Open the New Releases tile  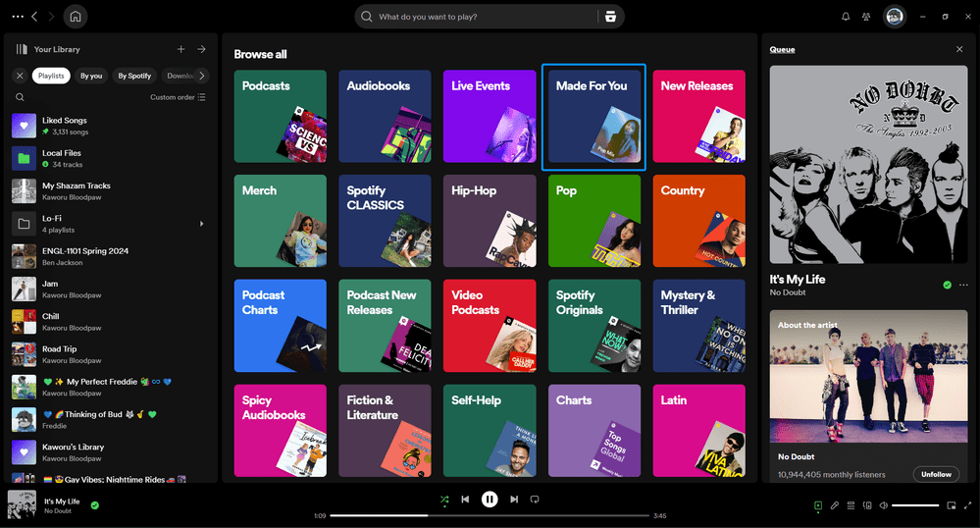(x=698, y=117)
